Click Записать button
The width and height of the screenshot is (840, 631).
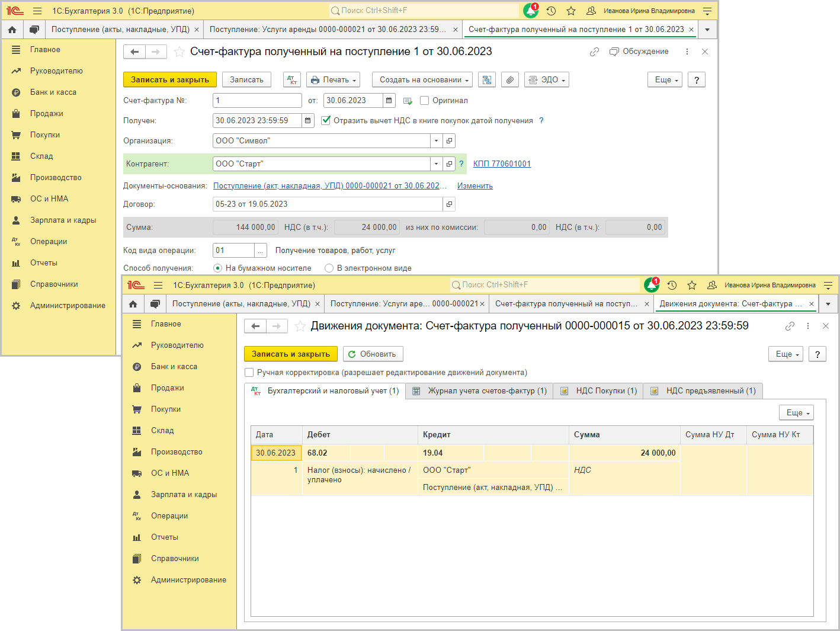[246, 79]
